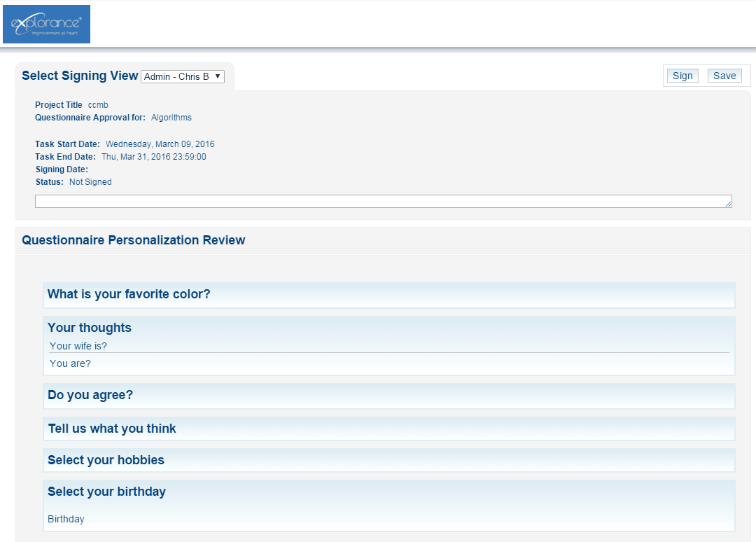
Task: Click the 'Tell us what you think' header
Action: pos(111,428)
